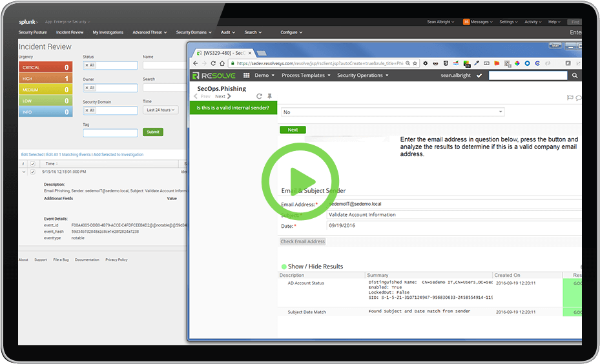
Task: Open App: Enterprise Security selector
Action: pos(67,22)
